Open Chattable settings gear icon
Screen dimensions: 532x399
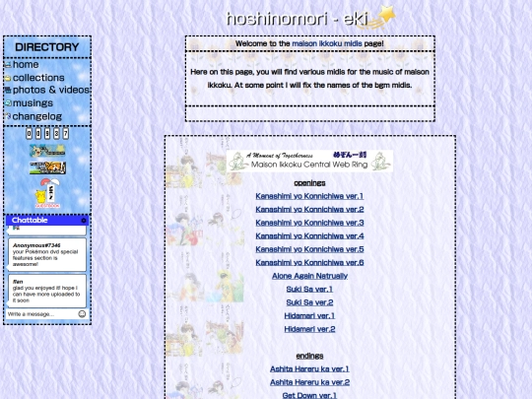click(x=84, y=221)
